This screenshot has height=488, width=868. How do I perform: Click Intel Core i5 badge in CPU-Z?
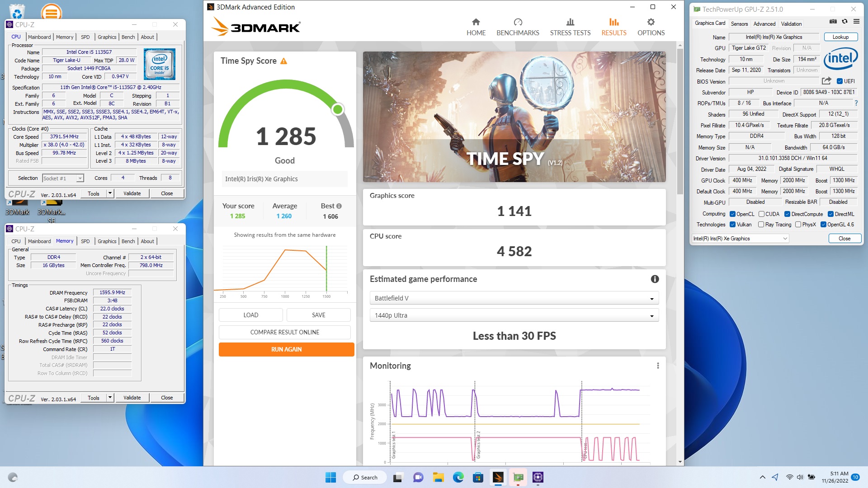(x=160, y=64)
